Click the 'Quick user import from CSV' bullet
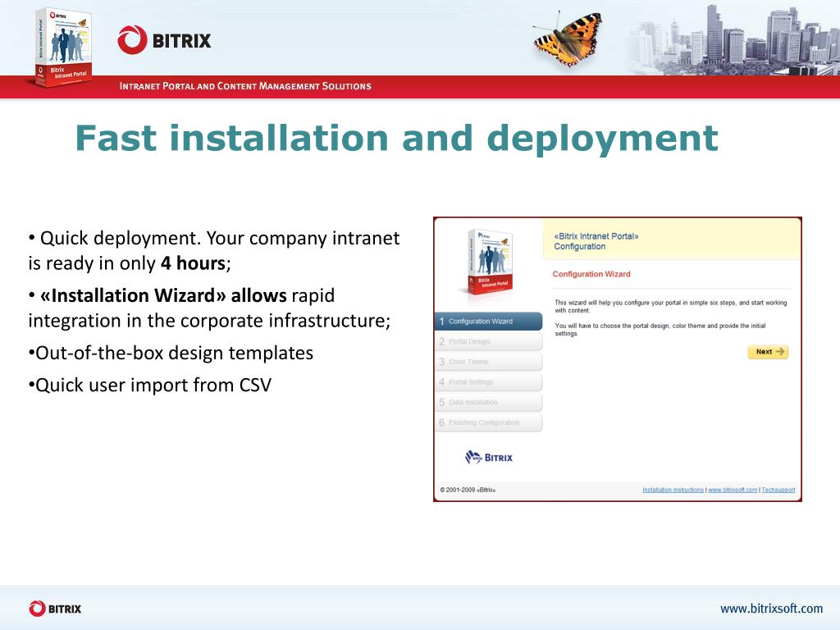 point(150,386)
